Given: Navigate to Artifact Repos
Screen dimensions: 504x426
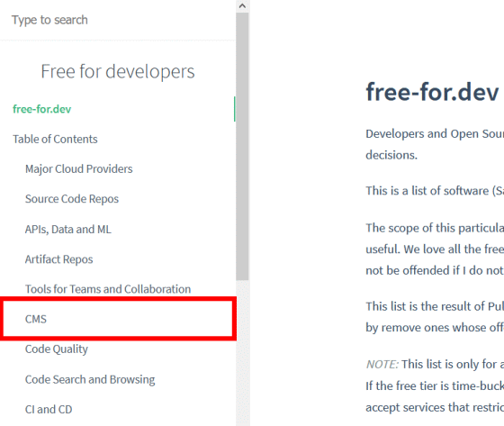Looking at the screenshot, I should pos(58,259).
